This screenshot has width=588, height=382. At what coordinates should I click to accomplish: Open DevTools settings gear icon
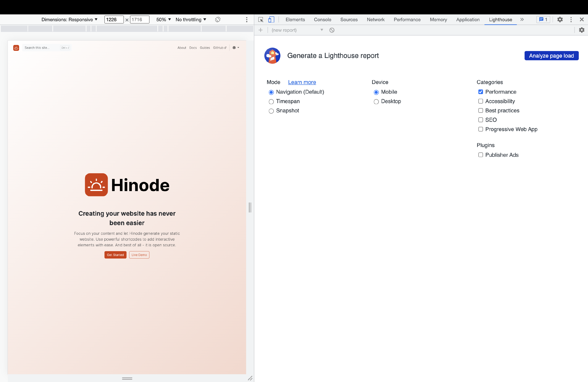pos(560,20)
